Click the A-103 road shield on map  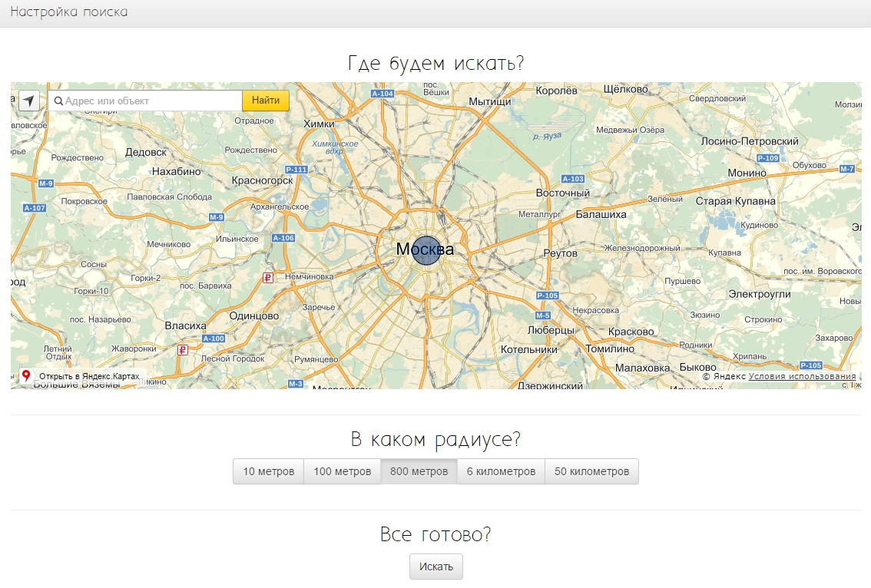coord(573,179)
